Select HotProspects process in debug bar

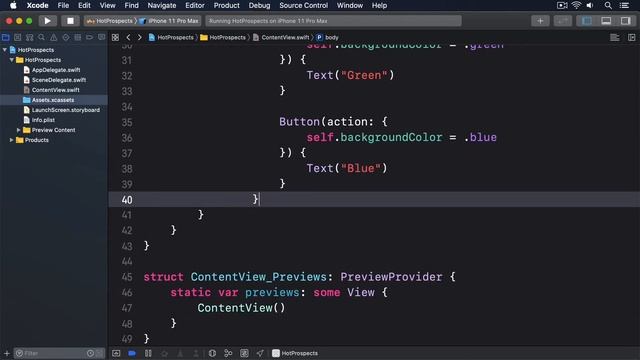295,353
